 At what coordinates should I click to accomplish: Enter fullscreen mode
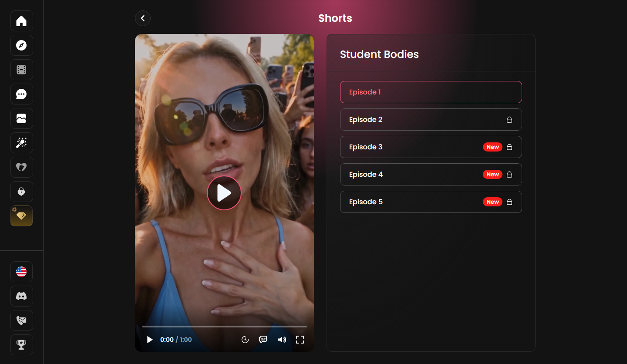point(300,340)
